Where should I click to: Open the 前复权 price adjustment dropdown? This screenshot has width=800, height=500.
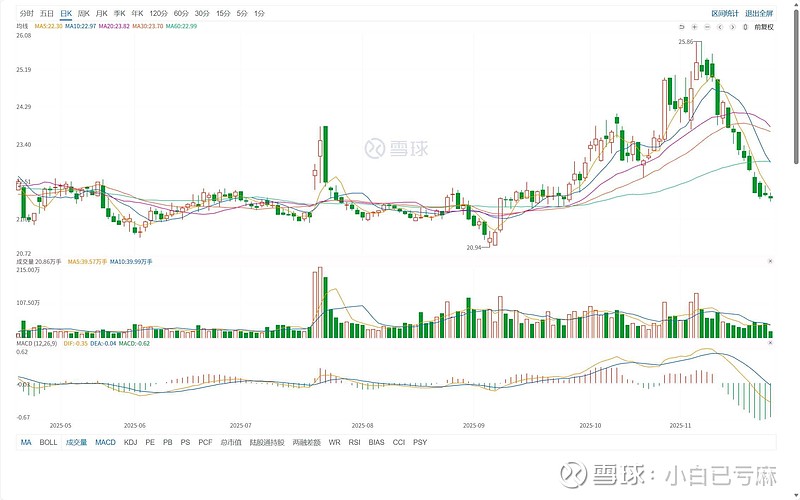point(764,27)
